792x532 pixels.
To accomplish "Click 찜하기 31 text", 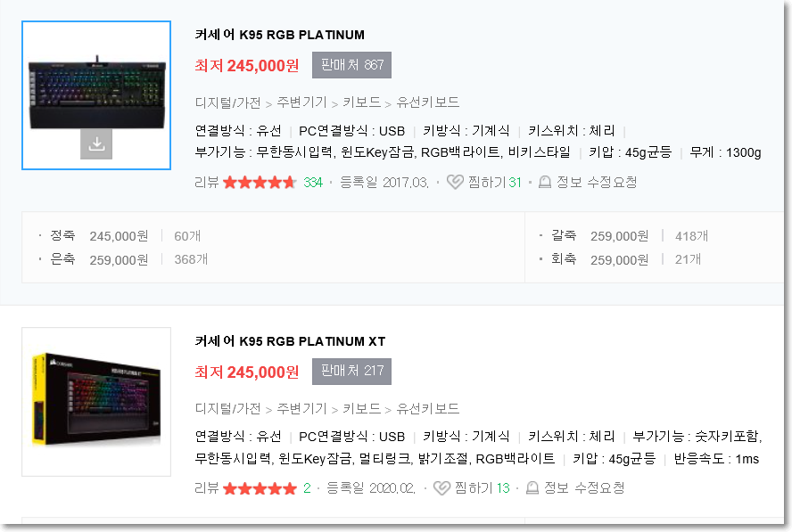I will (x=494, y=182).
